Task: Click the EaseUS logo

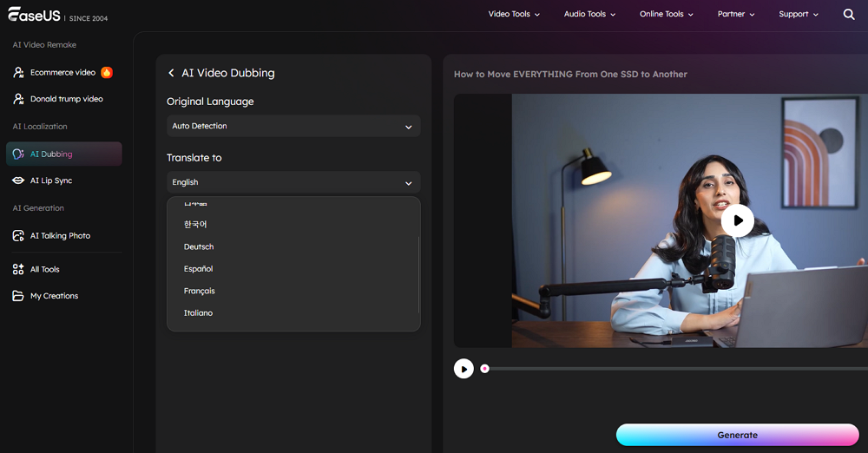Action: (34, 16)
